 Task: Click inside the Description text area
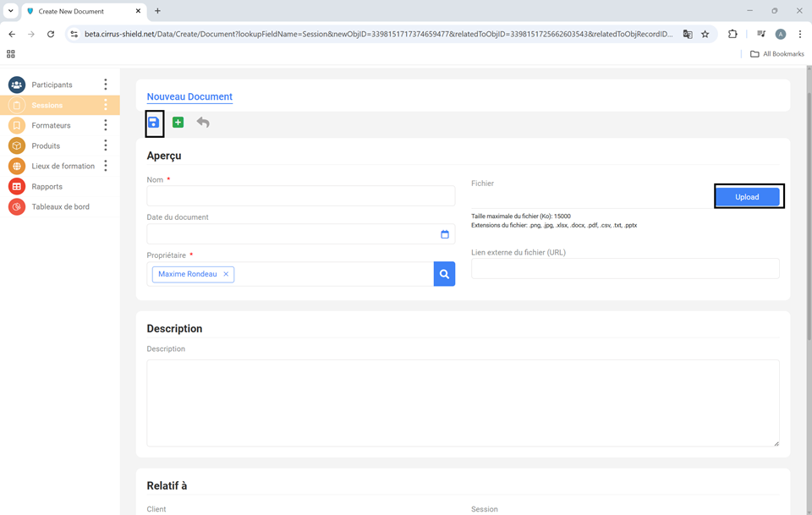coord(463,403)
